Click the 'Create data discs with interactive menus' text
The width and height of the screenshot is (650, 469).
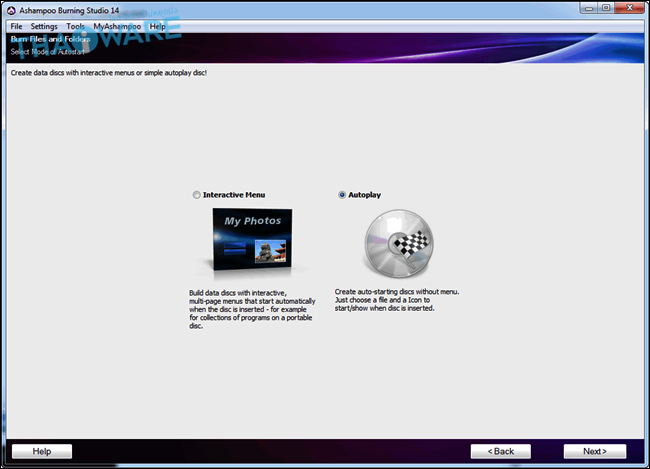(109, 73)
